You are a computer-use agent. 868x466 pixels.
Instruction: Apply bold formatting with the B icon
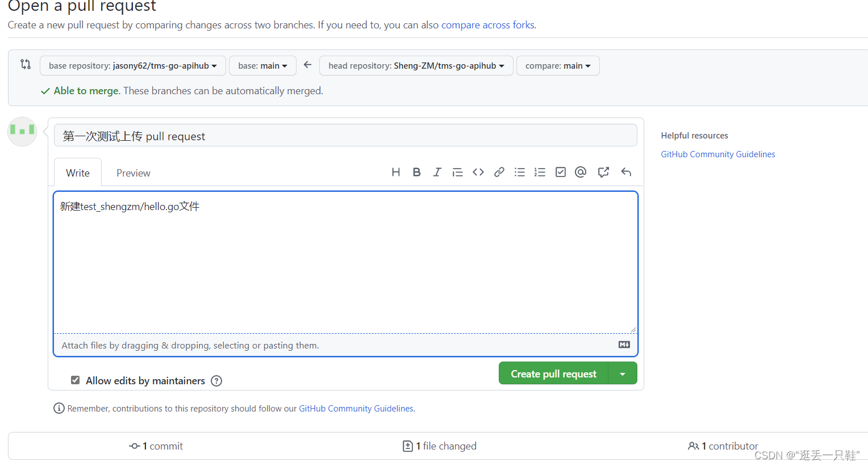click(x=416, y=172)
